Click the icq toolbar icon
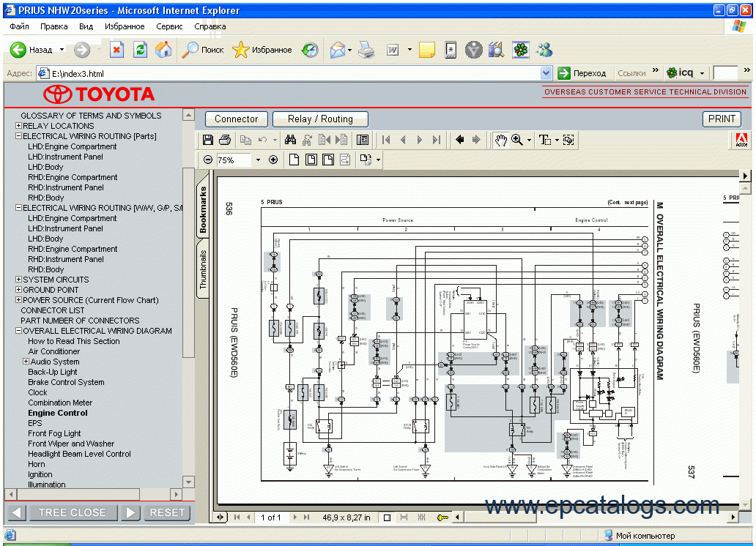756x546 pixels. pos(681,72)
